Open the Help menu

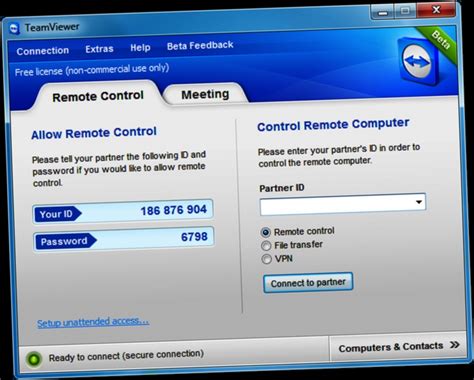tap(140, 48)
